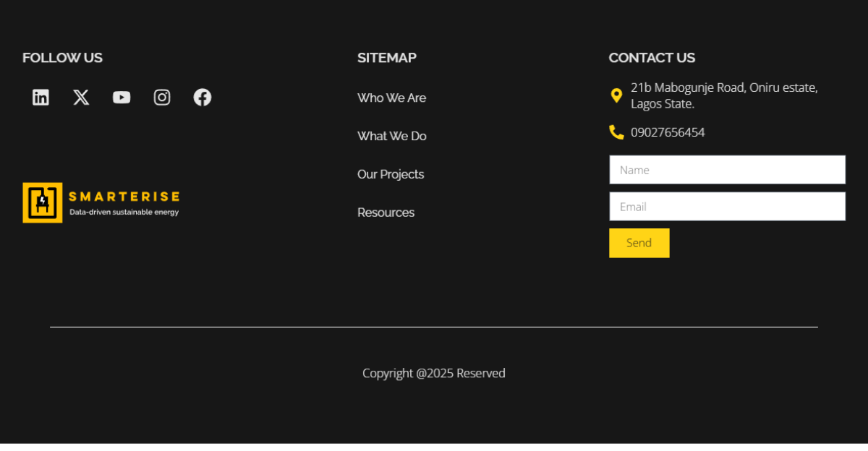Focus the Name input field

click(x=727, y=170)
